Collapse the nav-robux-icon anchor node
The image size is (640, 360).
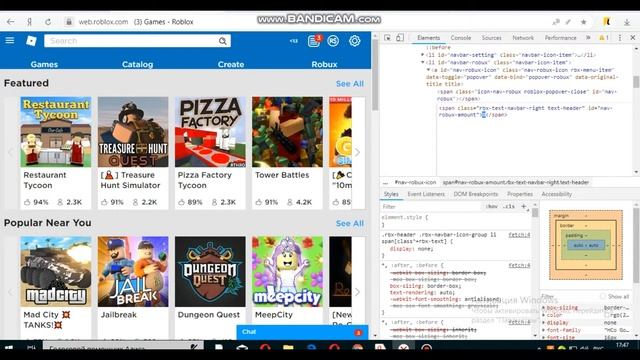click(429, 70)
